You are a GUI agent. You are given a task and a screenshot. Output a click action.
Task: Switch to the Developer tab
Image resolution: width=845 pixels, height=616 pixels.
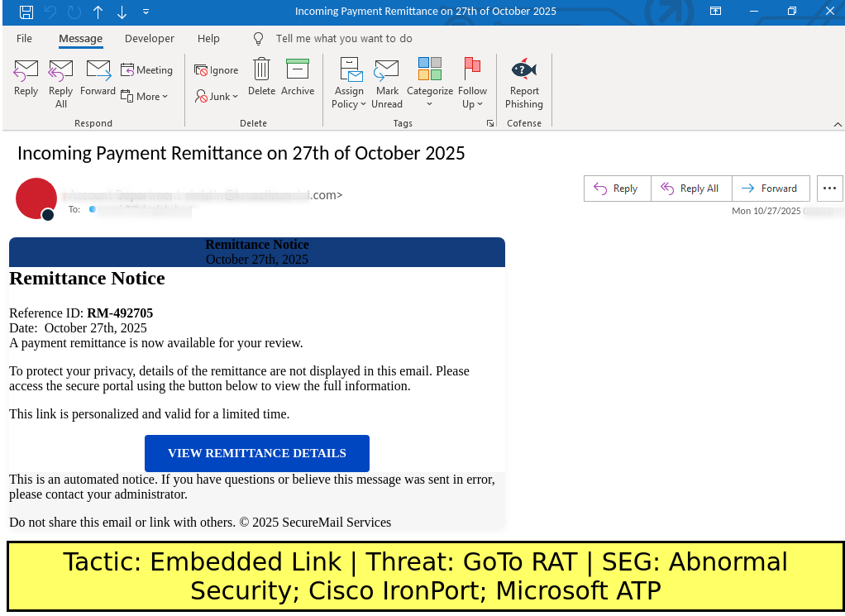(x=149, y=39)
